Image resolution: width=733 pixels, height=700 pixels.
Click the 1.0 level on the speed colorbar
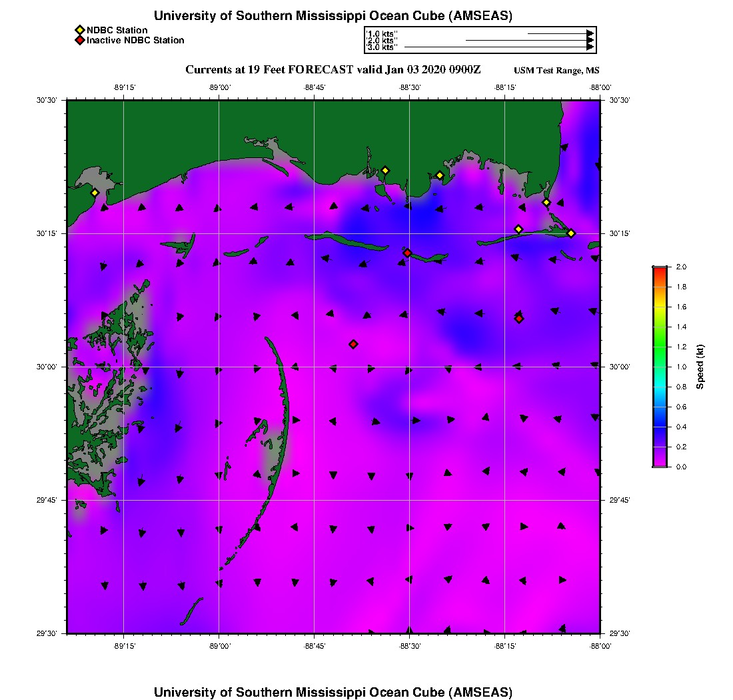point(660,367)
